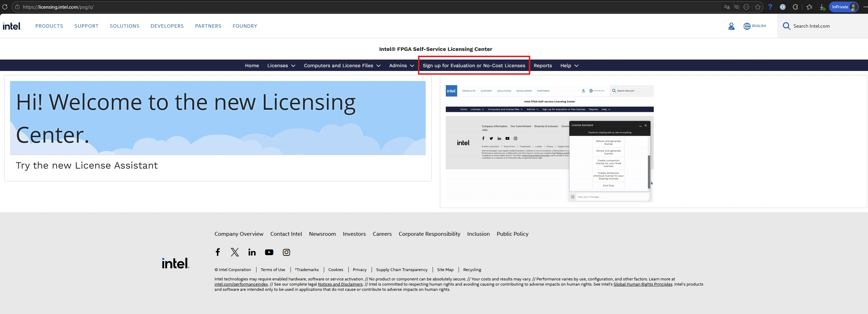Open the Help dropdown menu
868x314 pixels.
(x=569, y=65)
